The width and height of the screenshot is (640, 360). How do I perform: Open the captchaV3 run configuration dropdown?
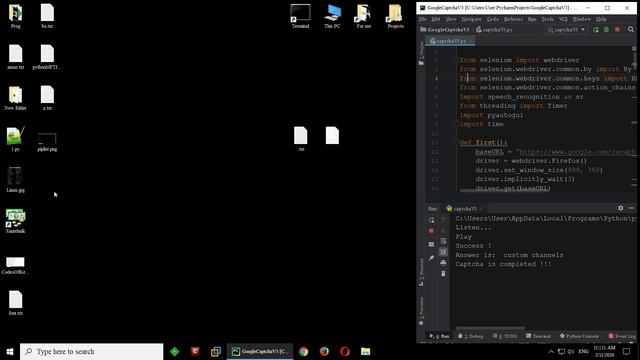click(x=566, y=30)
